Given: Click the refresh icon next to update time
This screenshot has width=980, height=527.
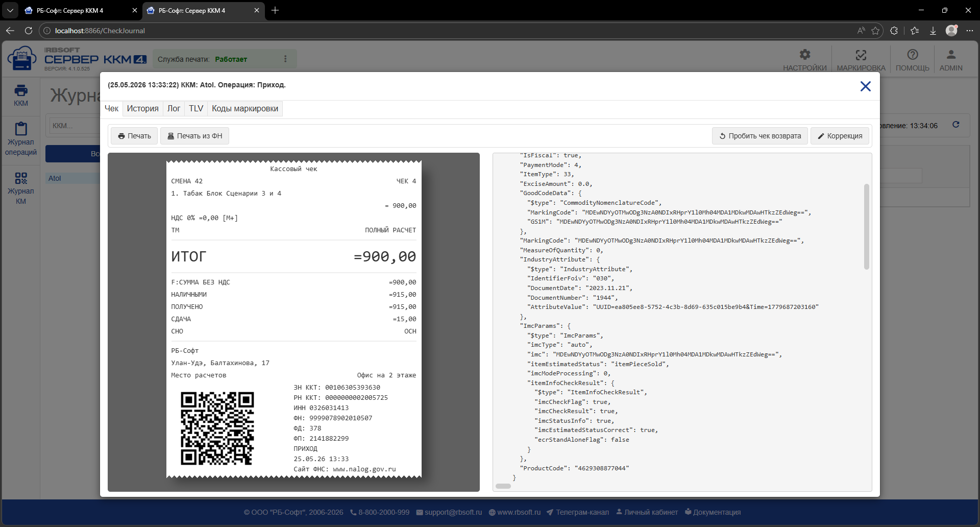Looking at the screenshot, I should [956, 125].
